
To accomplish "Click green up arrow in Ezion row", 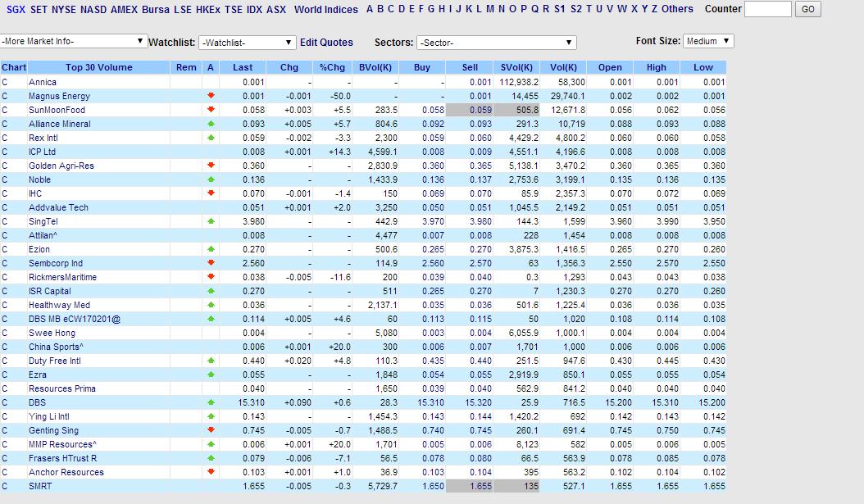I will [211, 249].
